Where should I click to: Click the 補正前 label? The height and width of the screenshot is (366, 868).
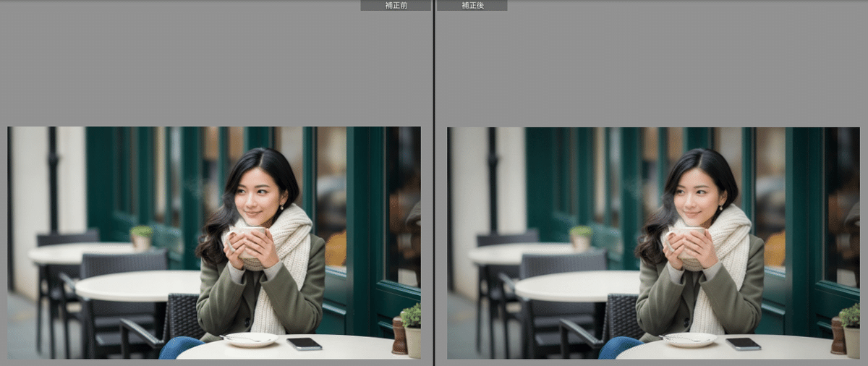pyautogui.click(x=396, y=5)
